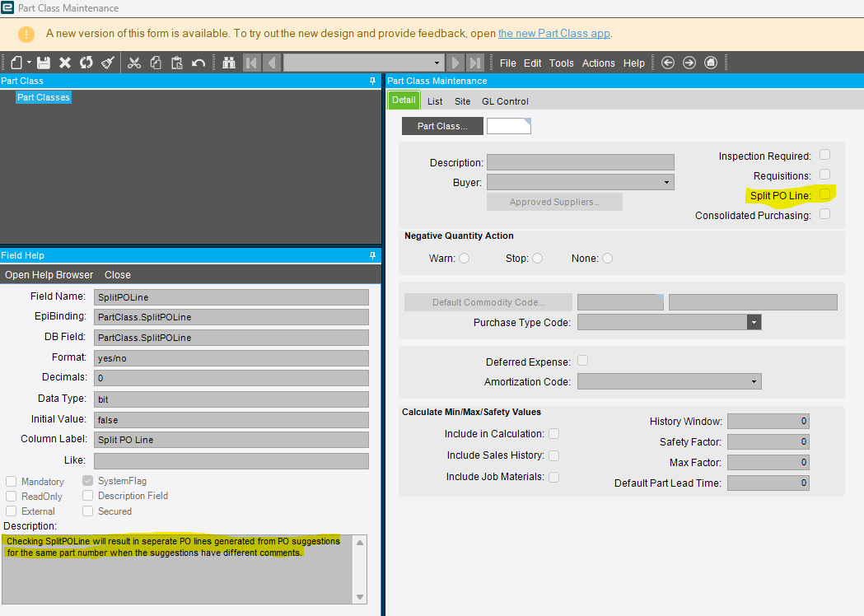
Task: Go to first record navigation icon
Action: (x=251, y=63)
